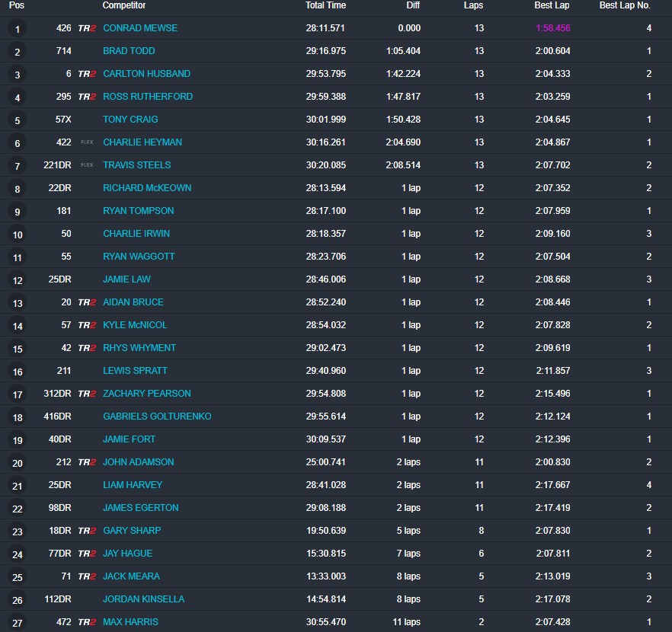Select the position 1 circle badge

click(18, 29)
